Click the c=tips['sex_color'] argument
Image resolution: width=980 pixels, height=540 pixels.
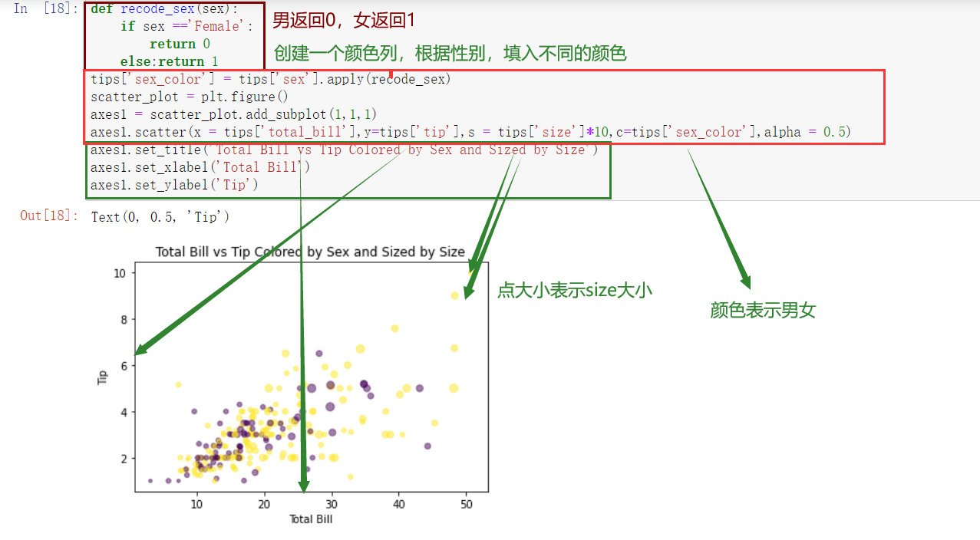point(688,132)
